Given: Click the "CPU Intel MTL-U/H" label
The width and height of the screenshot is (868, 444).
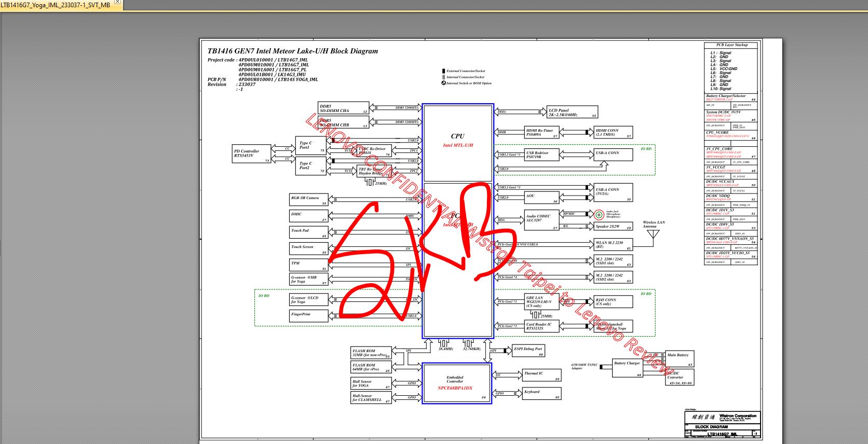Looking at the screenshot, I should pyautogui.click(x=457, y=140).
